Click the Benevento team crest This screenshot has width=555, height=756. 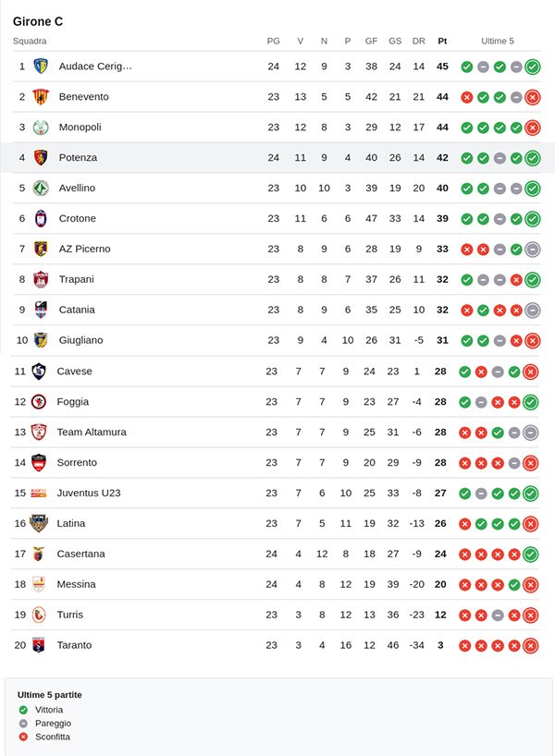pos(40,97)
